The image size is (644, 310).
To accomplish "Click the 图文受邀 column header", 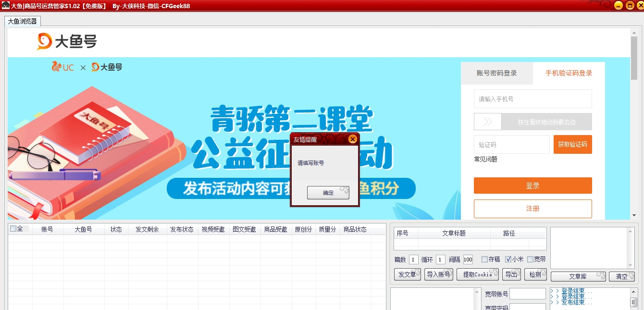I will (245, 230).
